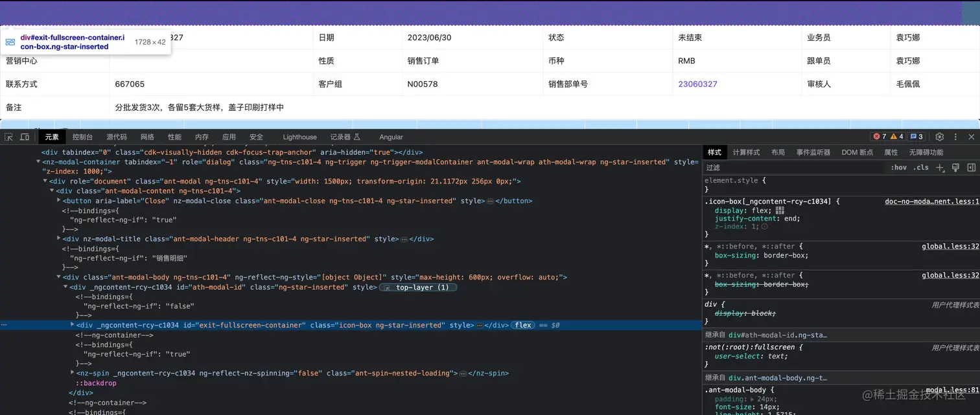Open DevTools settings gear
This screenshot has height=415, width=980.
point(939,137)
